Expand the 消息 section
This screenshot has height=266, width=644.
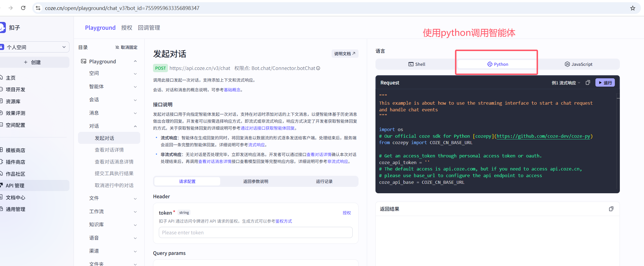135,113
